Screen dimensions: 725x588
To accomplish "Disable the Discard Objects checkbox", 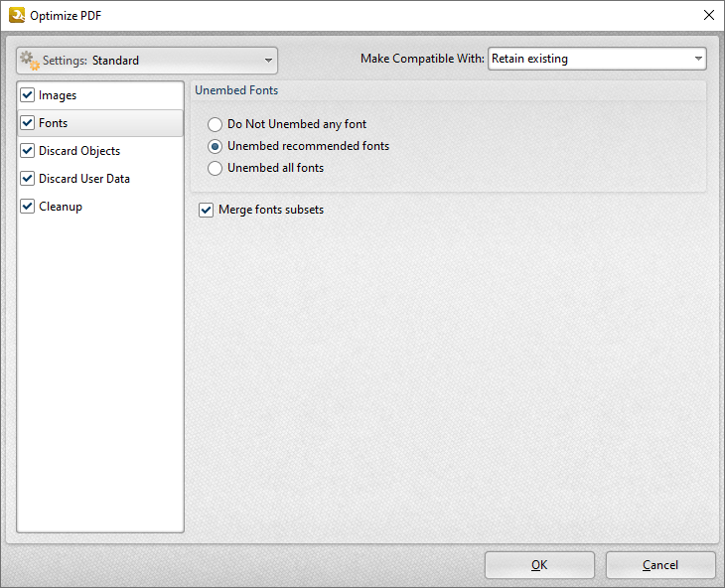I will tap(27, 151).
